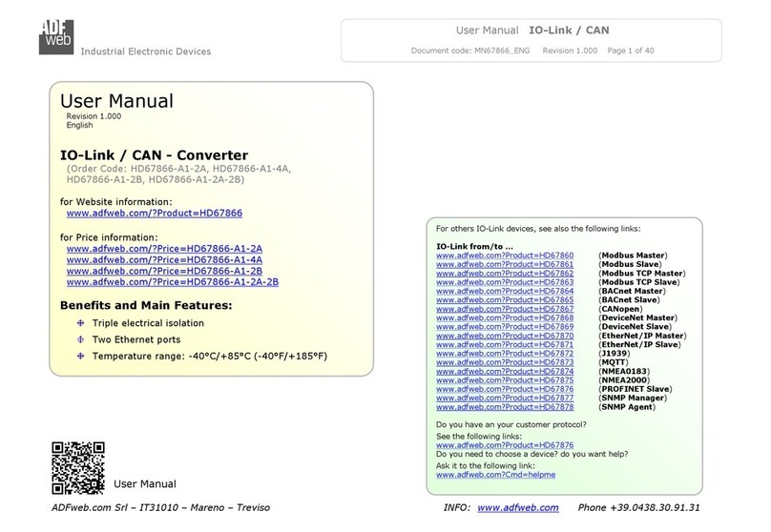Open HD67876 link under customer protocol question
The image size is (771, 532).
(x=505, y=445)
